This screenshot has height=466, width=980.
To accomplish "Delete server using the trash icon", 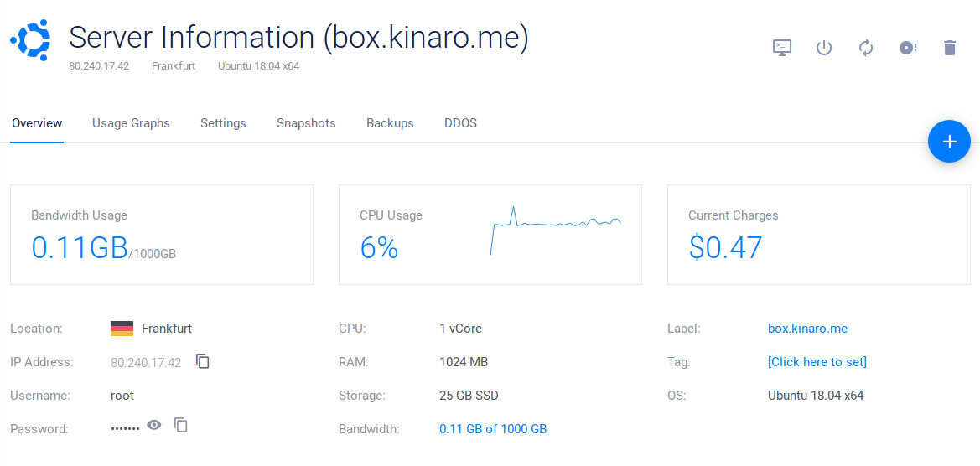I will coord(949,48).
